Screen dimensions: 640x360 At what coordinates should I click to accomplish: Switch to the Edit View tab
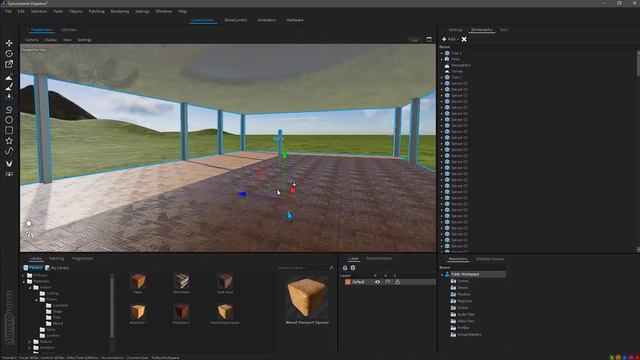(x=69, y=30)
